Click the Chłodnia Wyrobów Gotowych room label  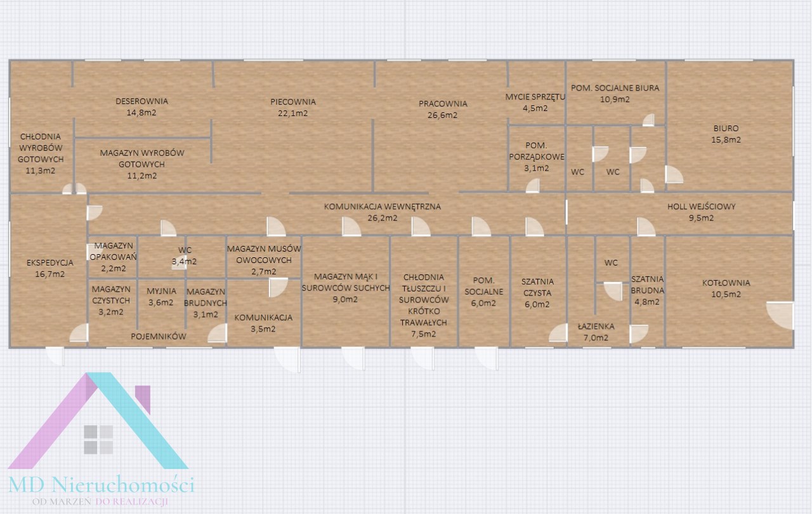pos(41,153)
